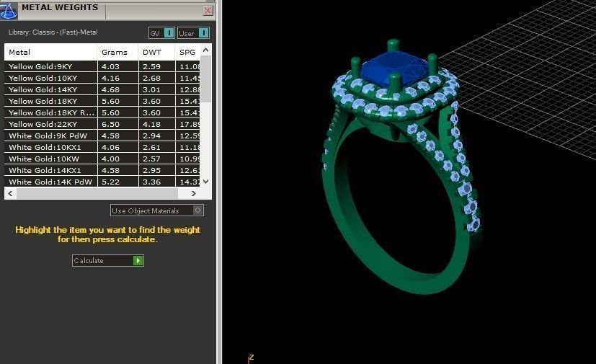
Task: Select White Gold:10KX1 row
Action: 102,147
